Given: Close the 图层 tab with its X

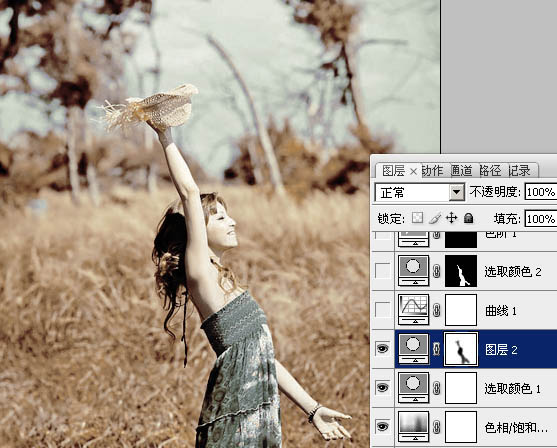Looking at the screenshot, I should (x=413, y=172).
